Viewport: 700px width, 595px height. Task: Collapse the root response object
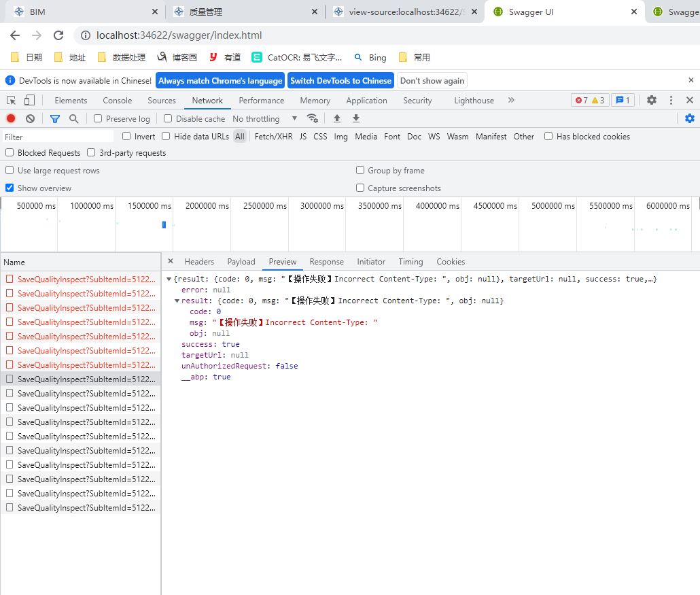[169, 279]
